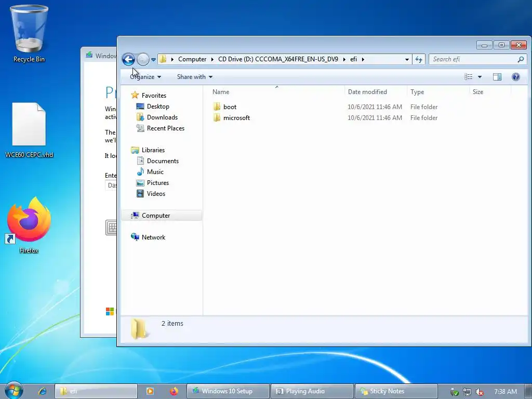This screenshot has height=399, width=532.
Task: Minimize the efi Explorer window
Action: [485, 45]
